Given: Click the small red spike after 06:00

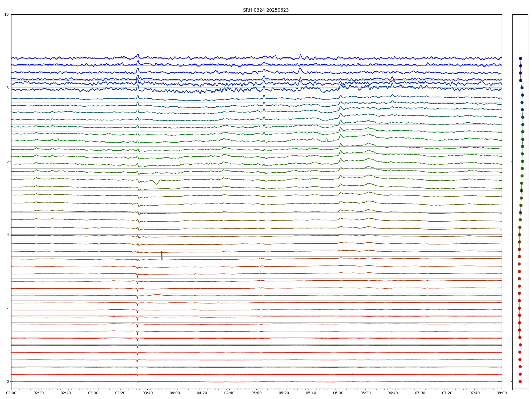Looking at the screenshot, I should 352,373.
